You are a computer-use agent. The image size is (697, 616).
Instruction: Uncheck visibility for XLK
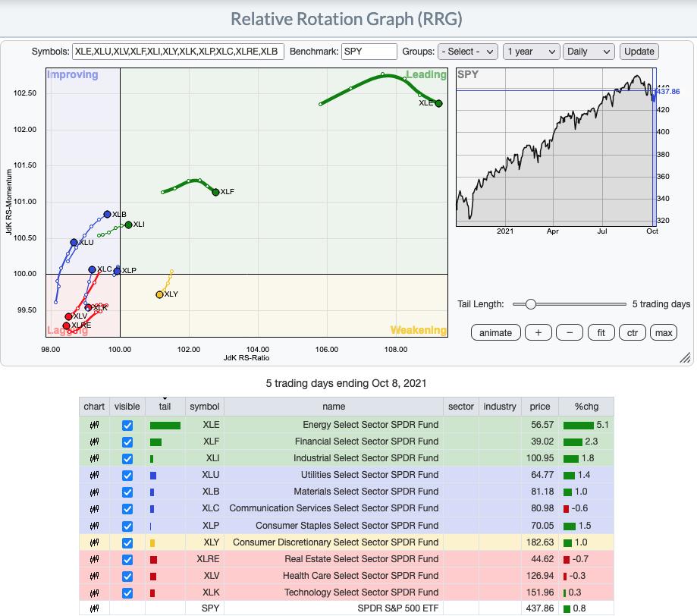click(127, 593)
